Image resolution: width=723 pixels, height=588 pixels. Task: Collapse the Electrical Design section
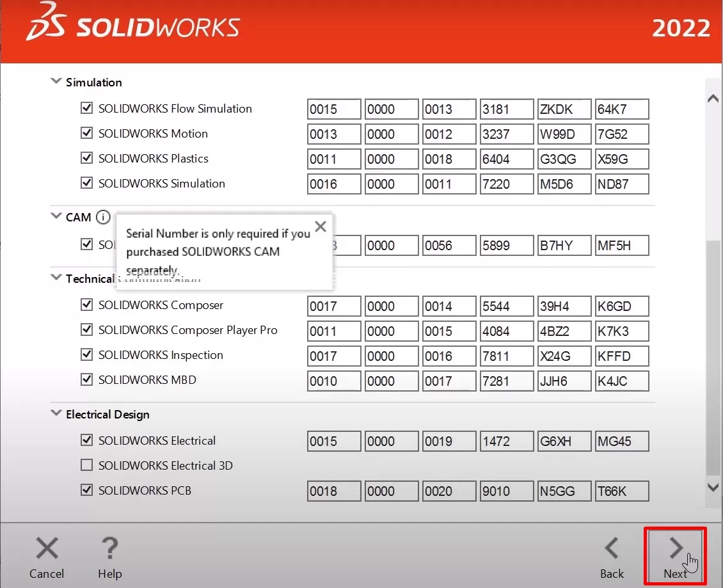tap(56, 414)
